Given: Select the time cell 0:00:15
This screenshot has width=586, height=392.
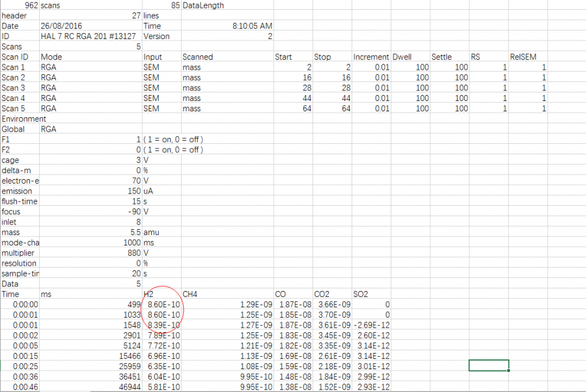Looking at the screenshot, I should pos(20,356).
